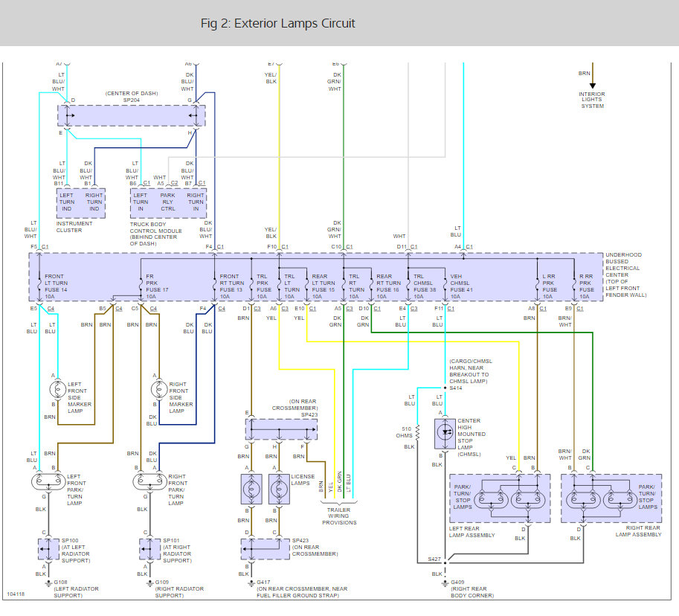Select the G109 ground symbol

coord(149,584)
